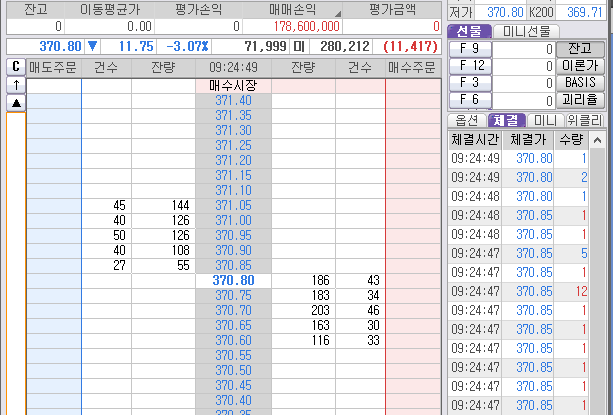Click price 370.75 in order book
The image size is (613, 415).
pos(233,295)
